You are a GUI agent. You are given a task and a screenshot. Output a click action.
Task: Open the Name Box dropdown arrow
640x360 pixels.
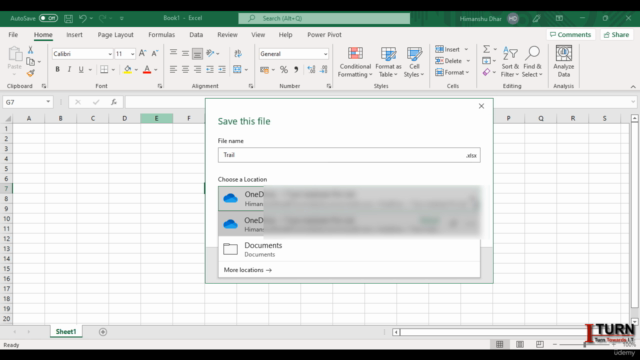48,102
